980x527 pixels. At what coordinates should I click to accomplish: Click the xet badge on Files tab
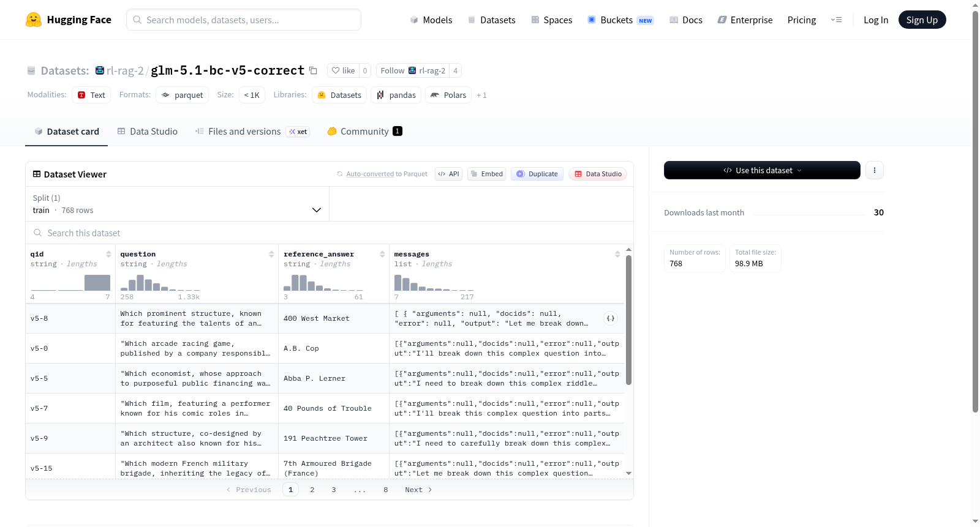[x=298, y=132]
